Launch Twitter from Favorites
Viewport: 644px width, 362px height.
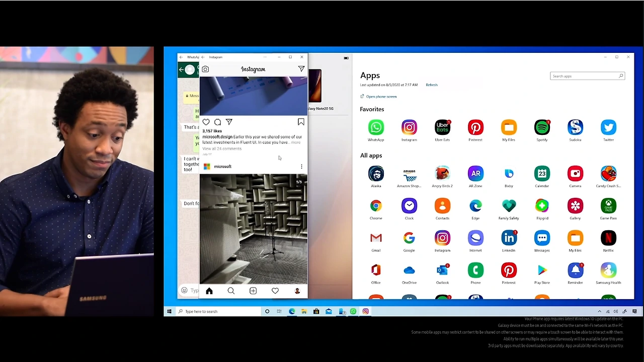tap(608, 127)
